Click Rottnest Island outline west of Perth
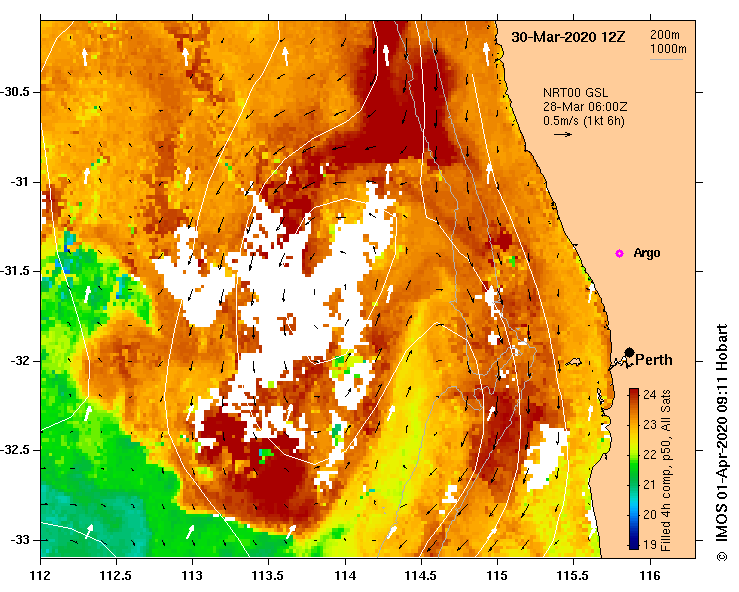 point(574,362)
